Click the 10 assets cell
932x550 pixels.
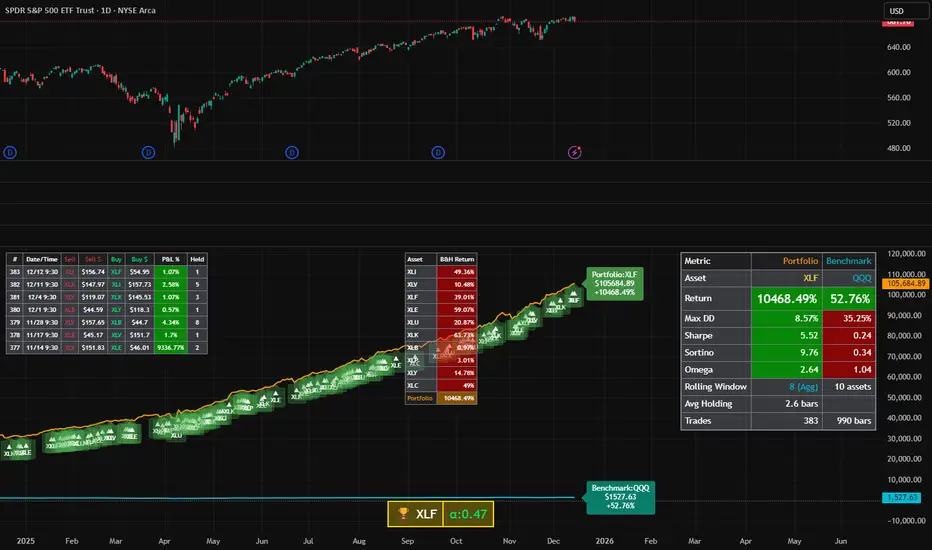(x=849, y=387)
